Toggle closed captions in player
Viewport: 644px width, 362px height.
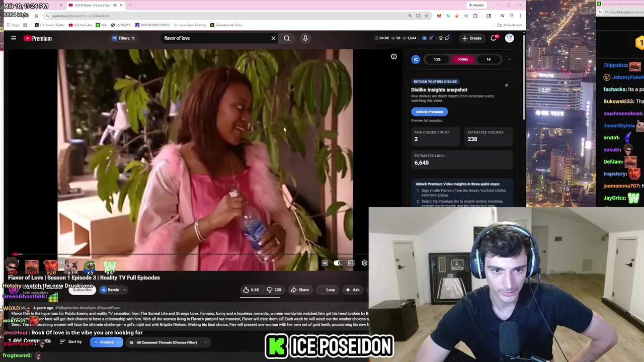[351, 263]
